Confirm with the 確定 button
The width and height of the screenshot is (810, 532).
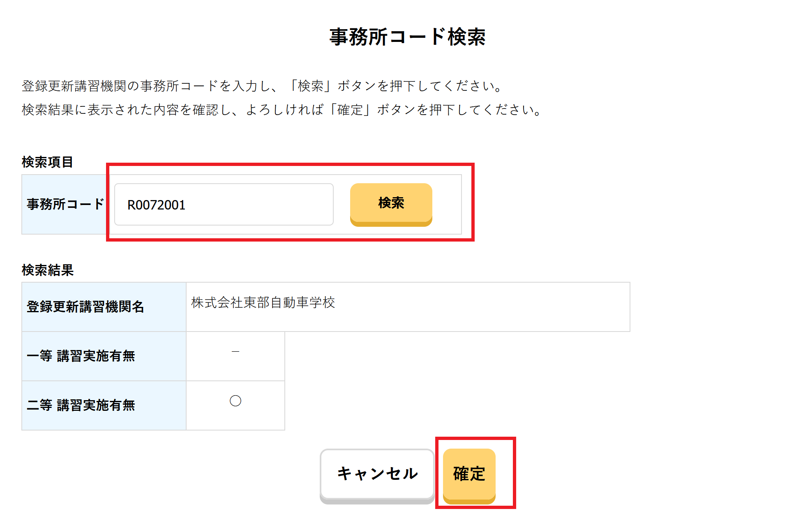click(x=469, y=474)
